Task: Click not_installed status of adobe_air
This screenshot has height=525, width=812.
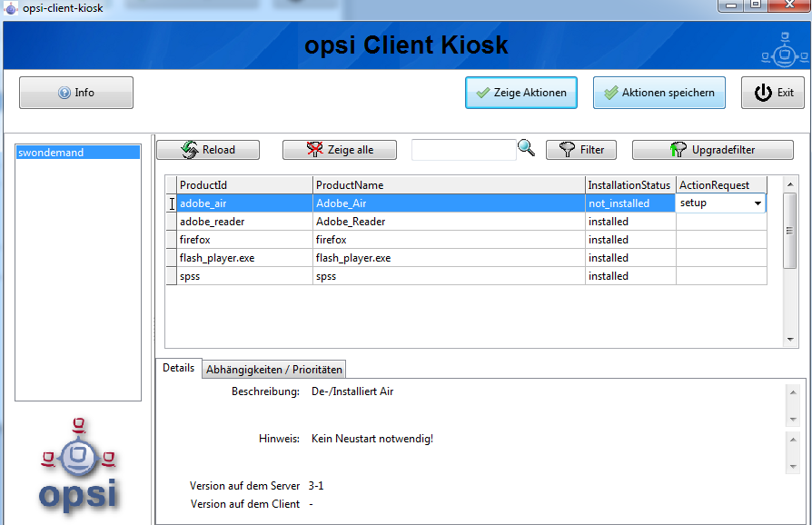Action: 630,203
